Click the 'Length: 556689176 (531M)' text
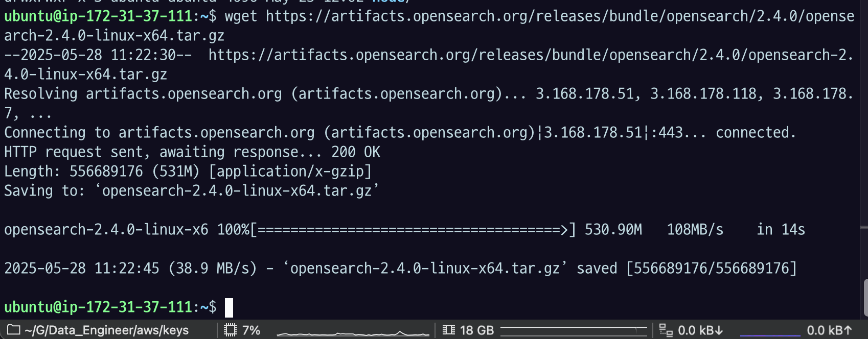Screen dimensions: 868x339 [x=102, y=172]
